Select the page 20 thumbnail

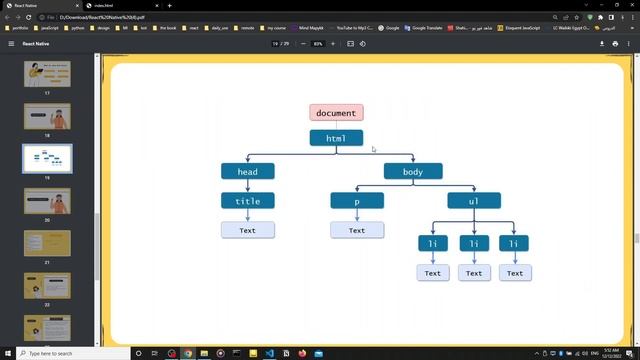click(x=47, y=201)
